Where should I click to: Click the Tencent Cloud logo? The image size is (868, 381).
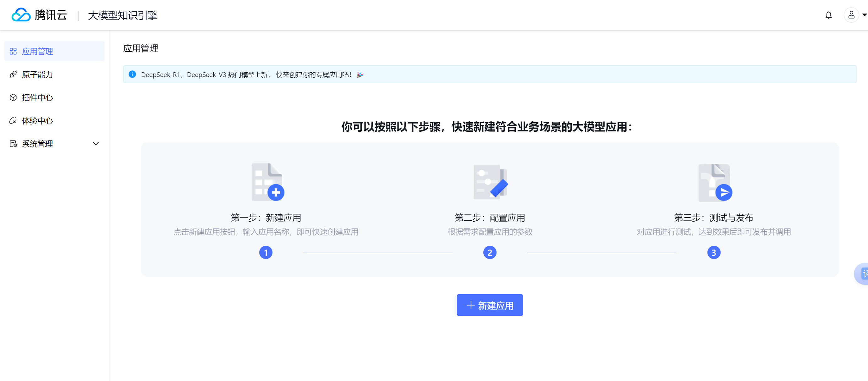pos(39,15)
